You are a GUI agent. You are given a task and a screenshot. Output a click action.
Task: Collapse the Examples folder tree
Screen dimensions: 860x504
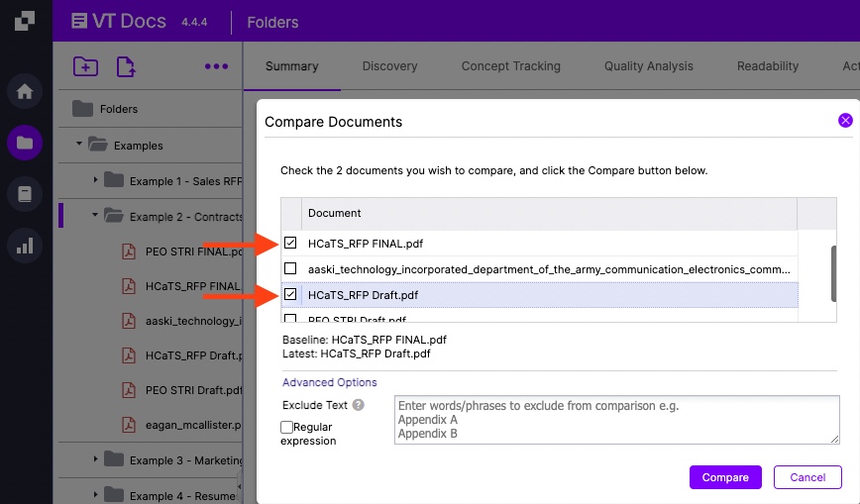pyautogui.click(x=79, y=145)
